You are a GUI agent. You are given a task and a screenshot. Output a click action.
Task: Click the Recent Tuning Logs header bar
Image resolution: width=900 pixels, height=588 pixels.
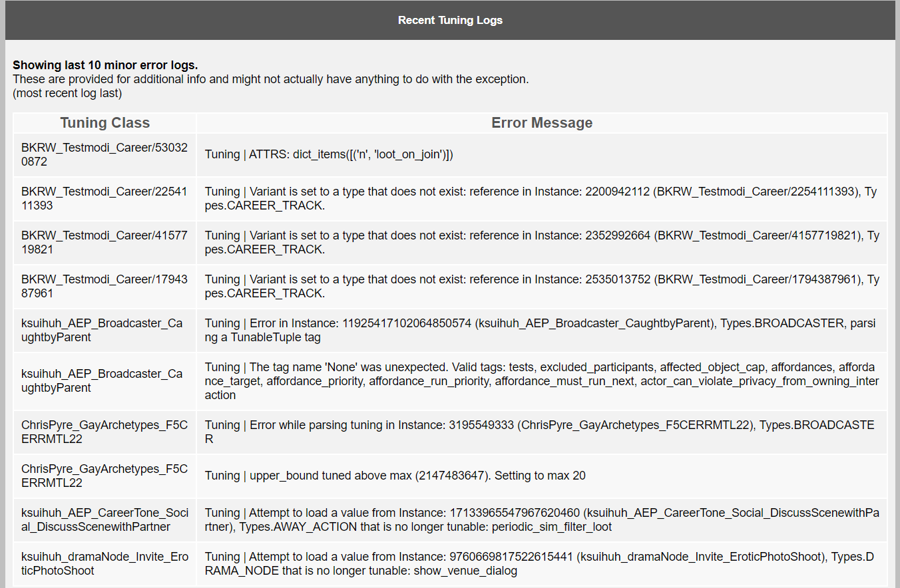click(450, 20)
